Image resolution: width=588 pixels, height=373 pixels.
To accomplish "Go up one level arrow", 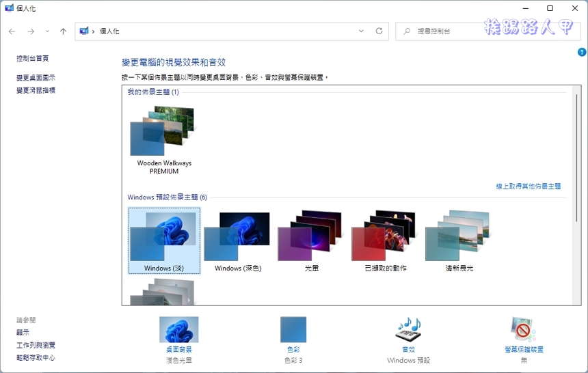I will [x=63, y=31].
